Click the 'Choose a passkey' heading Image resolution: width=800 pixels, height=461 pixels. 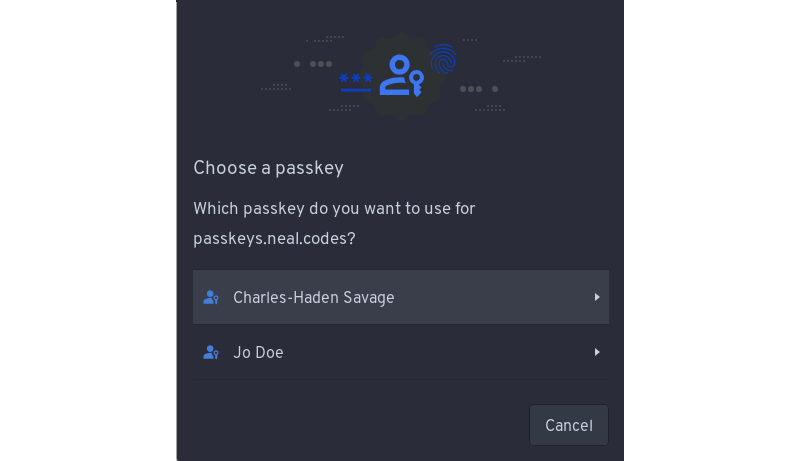[268, 168]
